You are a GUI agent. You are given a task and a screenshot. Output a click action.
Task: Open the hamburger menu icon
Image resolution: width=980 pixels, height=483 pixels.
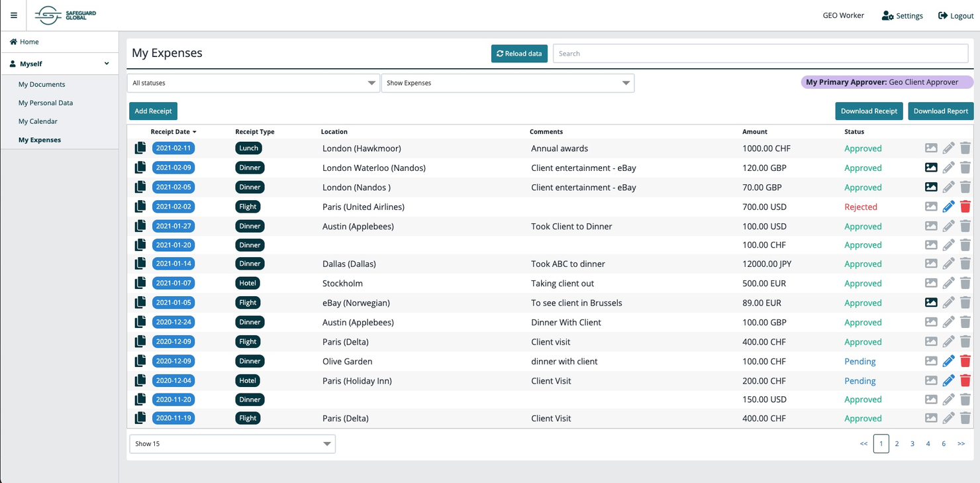pyautogui.click(x=13, y=15)
